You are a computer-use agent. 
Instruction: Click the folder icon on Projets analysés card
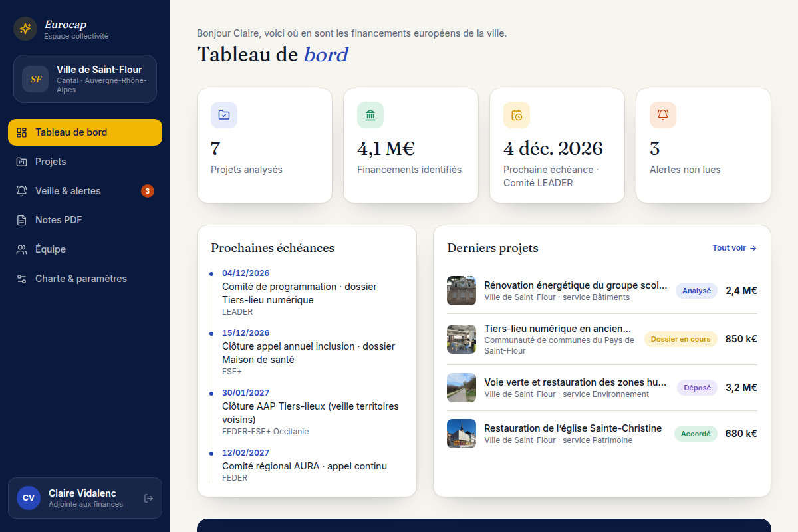click(x=224, y=115)
